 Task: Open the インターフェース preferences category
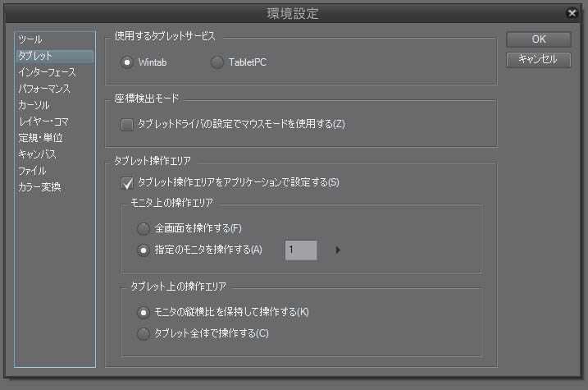coord(55,72)
